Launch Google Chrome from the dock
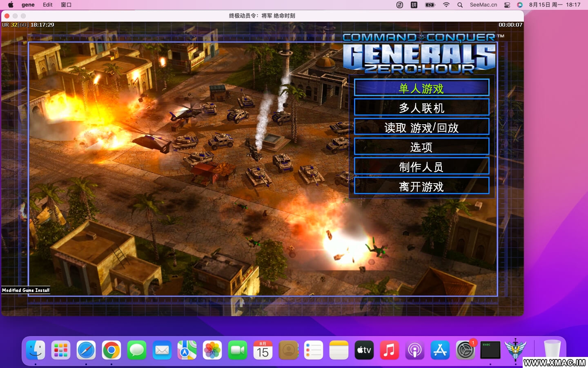Image resolution: width=588 pixels, height=368 pixels. (x=111, y=350)
